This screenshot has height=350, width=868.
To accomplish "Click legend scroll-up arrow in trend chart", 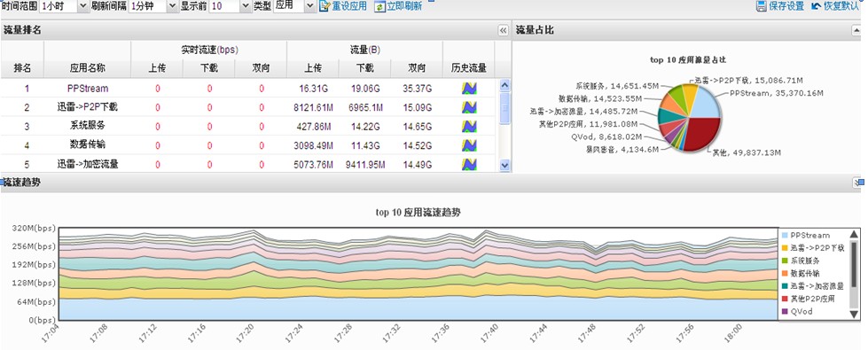I will [854, 234].
